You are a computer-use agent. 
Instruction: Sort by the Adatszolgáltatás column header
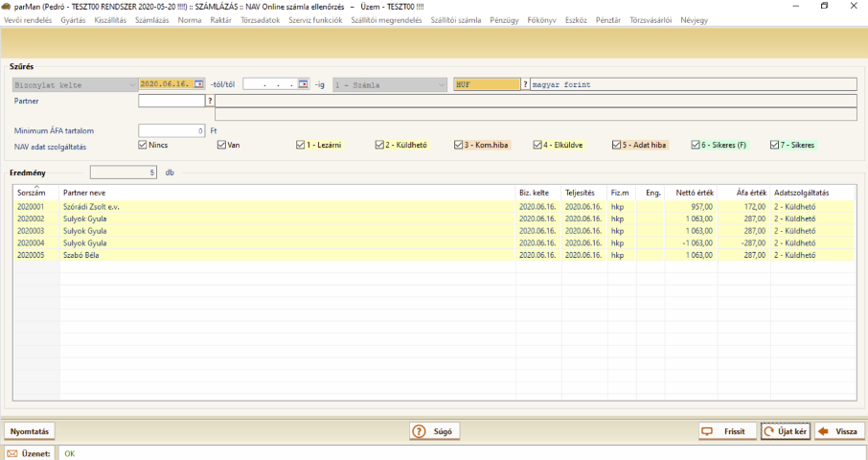[812, 193]
